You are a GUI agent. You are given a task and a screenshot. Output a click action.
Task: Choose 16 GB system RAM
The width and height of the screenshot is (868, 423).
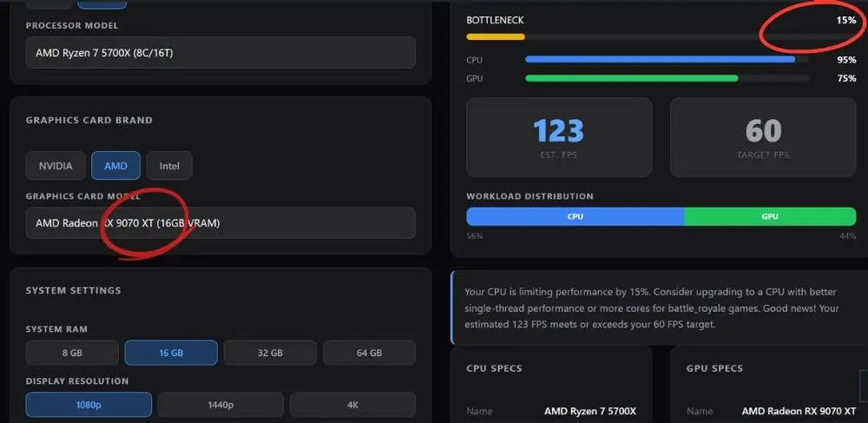point(171,353)
